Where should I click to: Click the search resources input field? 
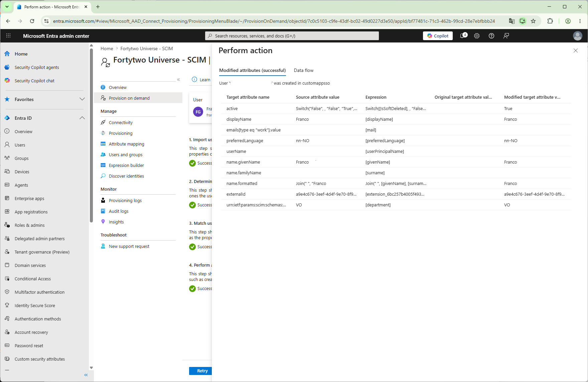pos(292,36)
